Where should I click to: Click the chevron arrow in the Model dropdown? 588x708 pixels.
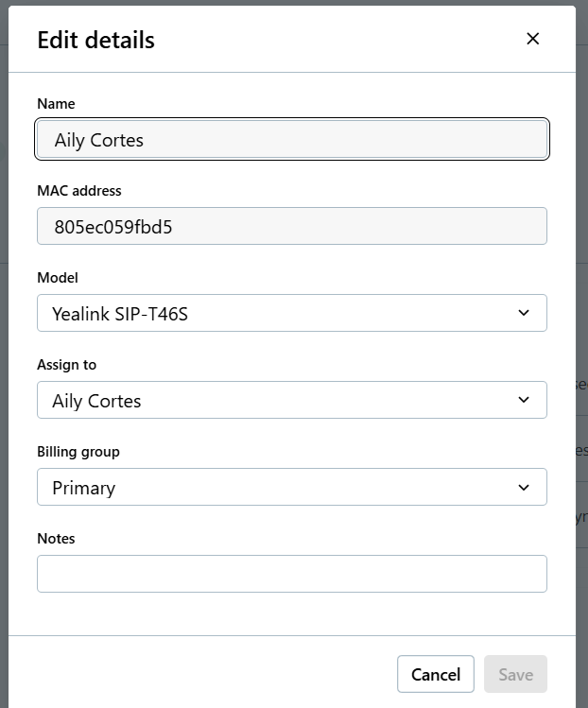pyautogui.click(x=524, y=313)
